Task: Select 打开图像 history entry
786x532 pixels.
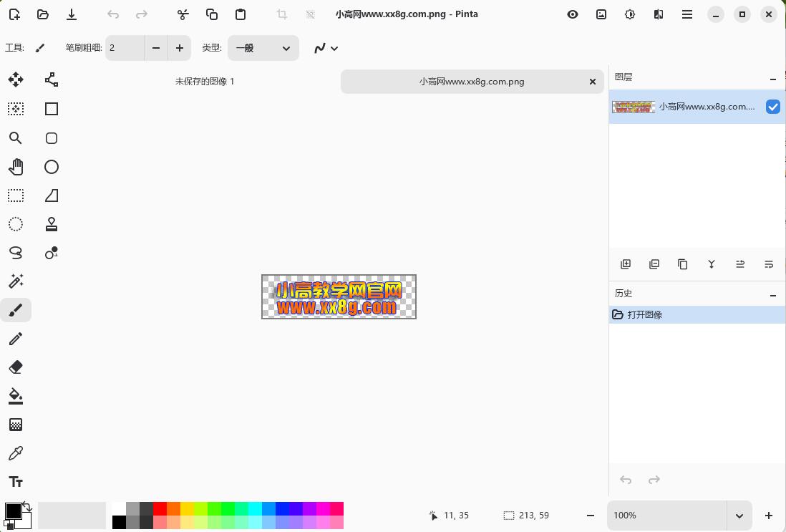Action: tap(644, 315)
